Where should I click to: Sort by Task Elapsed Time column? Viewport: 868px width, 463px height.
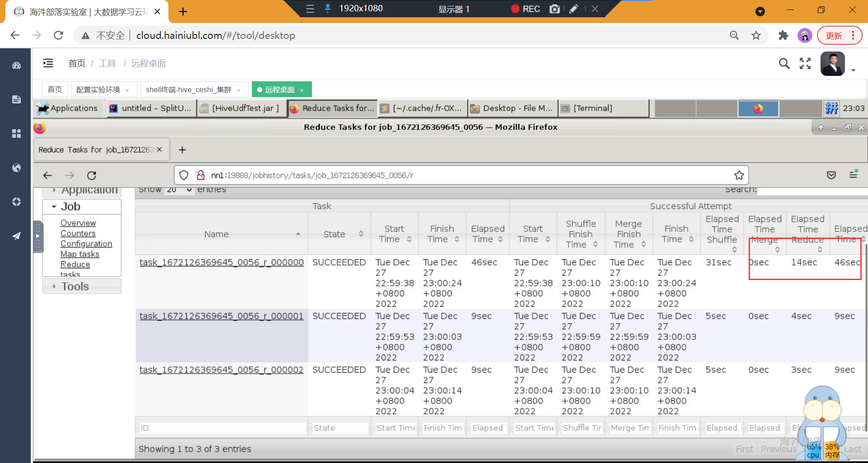tap(487, 234)
